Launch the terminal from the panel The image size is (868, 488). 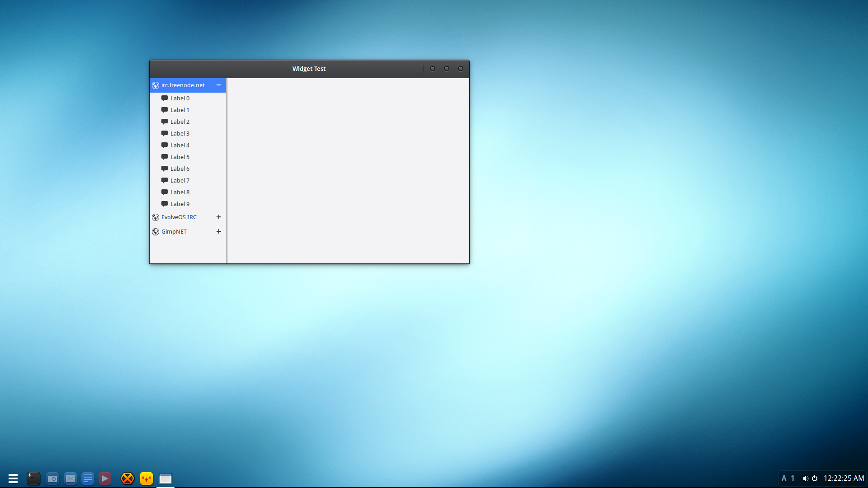[x=33, y=479]
